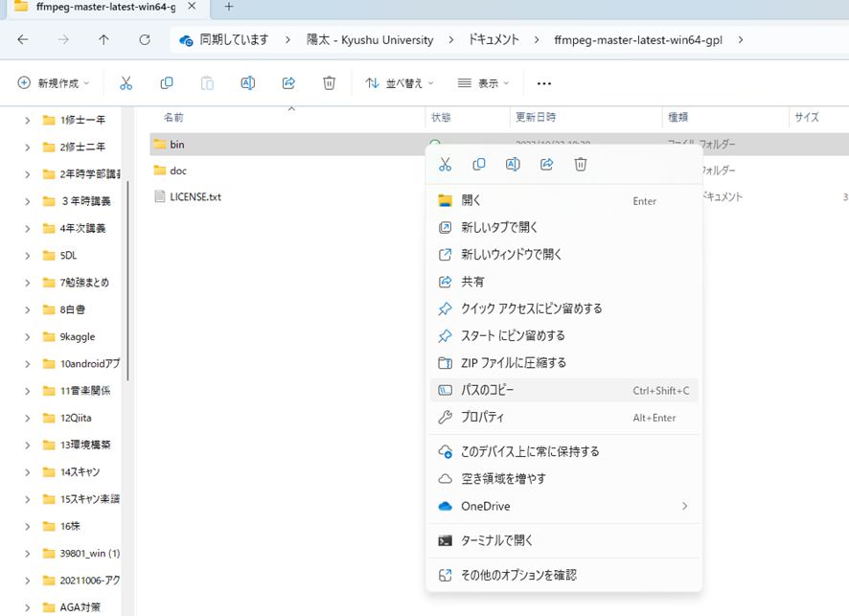Select このデバイス上に常に保持する
The width and height of the screenshot is (849, 616).
[x=563, y=451]
